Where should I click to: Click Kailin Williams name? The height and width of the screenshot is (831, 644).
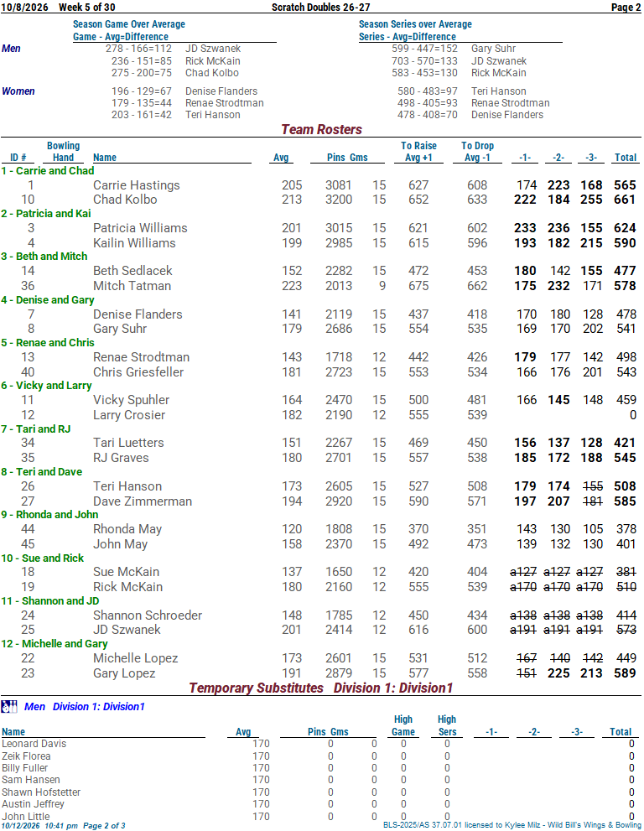(x=134, y=242)
